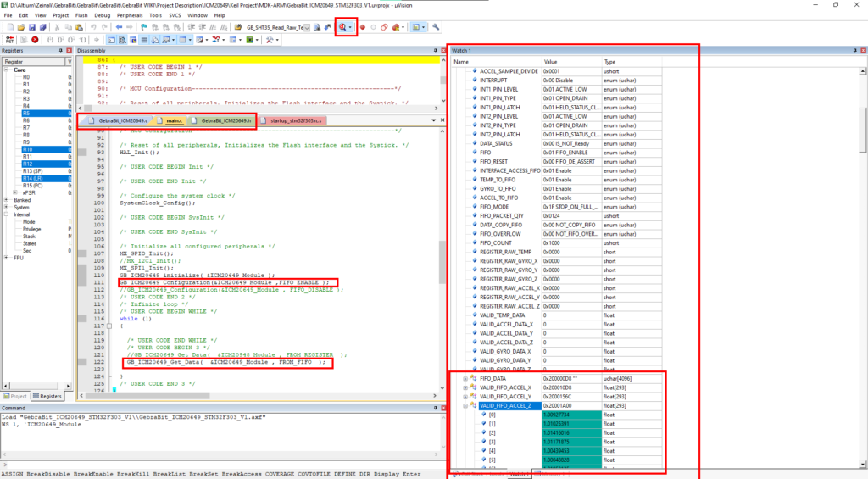Image resolution: width=868 pixels, height=479 pixels.
Task: Click the Navigate Backward blue arrow
Action: click(x=119, y=27)
